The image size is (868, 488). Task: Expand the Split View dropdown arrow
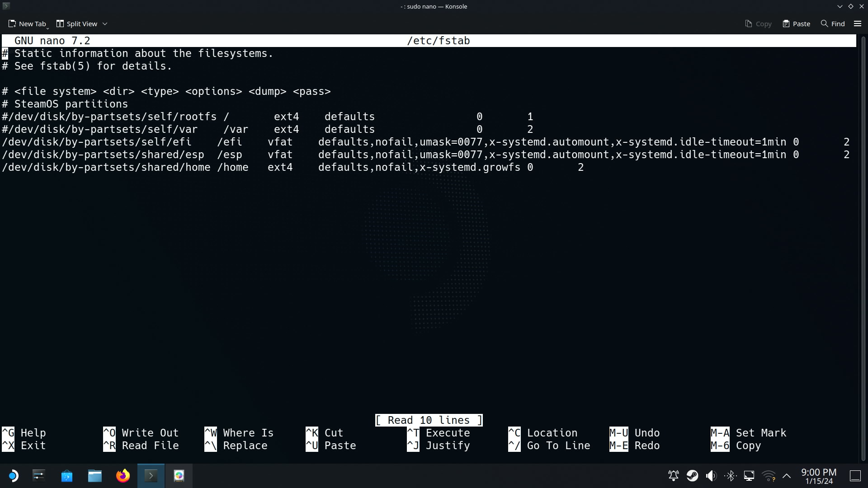(x=105, y=23)
